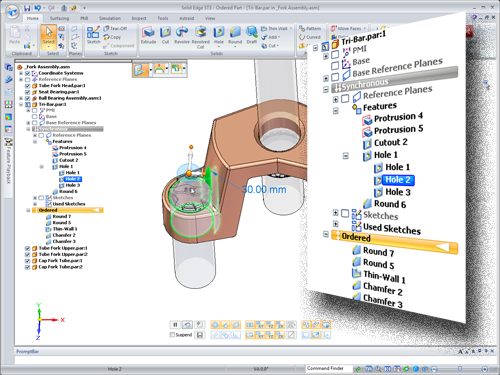Open the Simulation ribbon tab

click(x=110, y=18)
